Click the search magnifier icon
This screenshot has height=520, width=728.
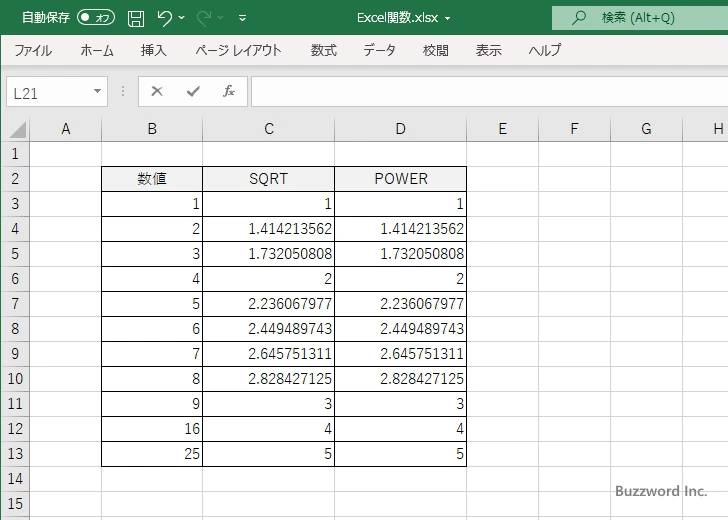point(578,18)
